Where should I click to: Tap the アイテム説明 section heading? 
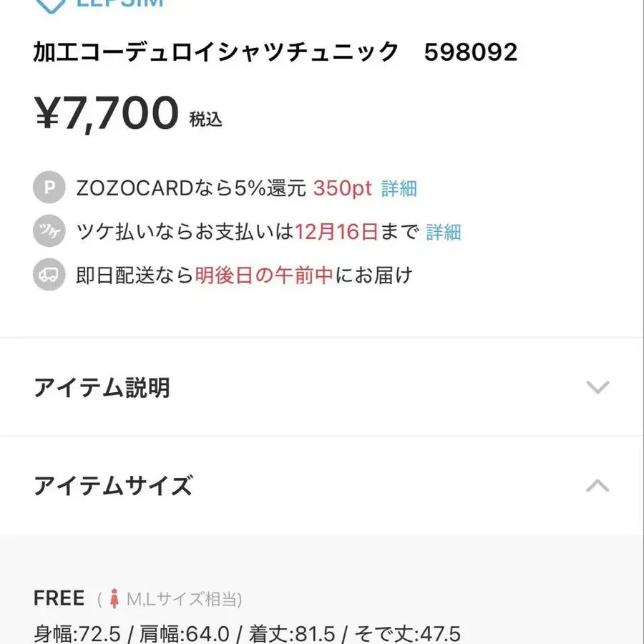tap(102, 388)
